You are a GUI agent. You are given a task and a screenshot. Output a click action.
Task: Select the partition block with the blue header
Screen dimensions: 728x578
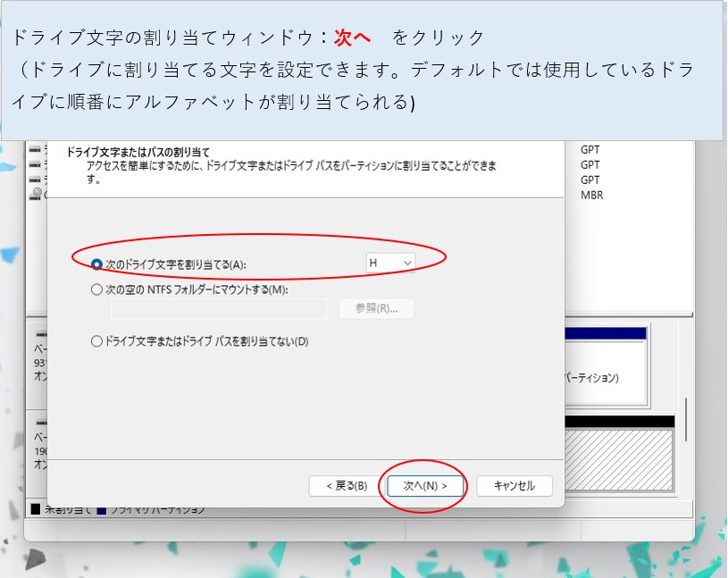[604, 366]
